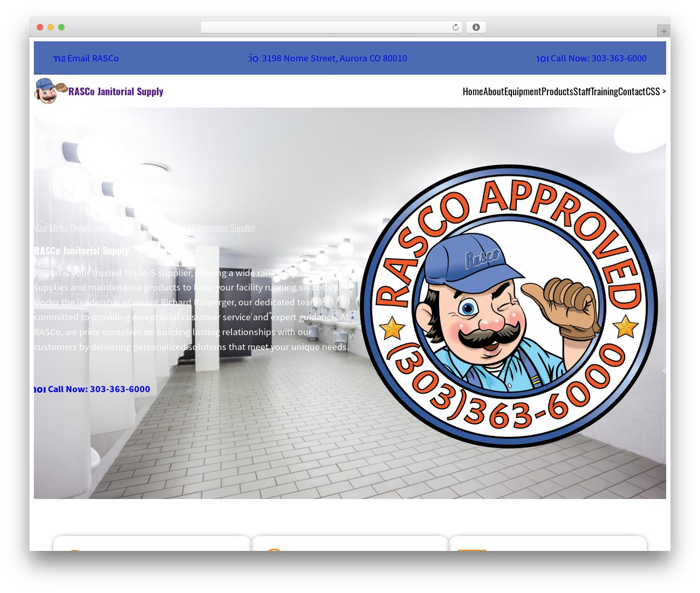Expand the CSS submenu arrow
The width and height of the screenshot is (700, 593).
point(664,91)
